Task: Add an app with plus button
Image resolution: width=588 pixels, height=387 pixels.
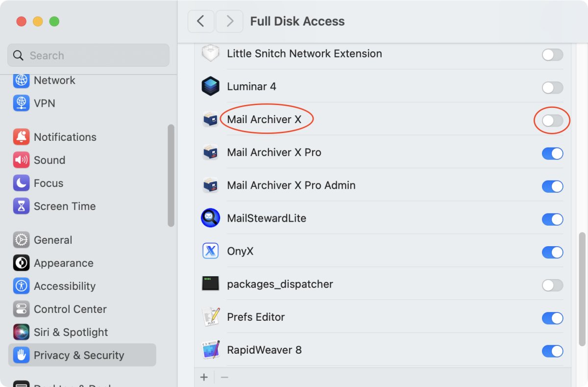Action: (x=204, y=377)
